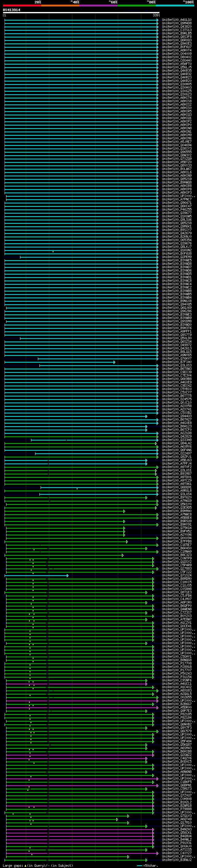The width and height of the screenshot is (197, 868).
Task: Select label UniRef100_A5BJ63
Action: coord(177,460)
